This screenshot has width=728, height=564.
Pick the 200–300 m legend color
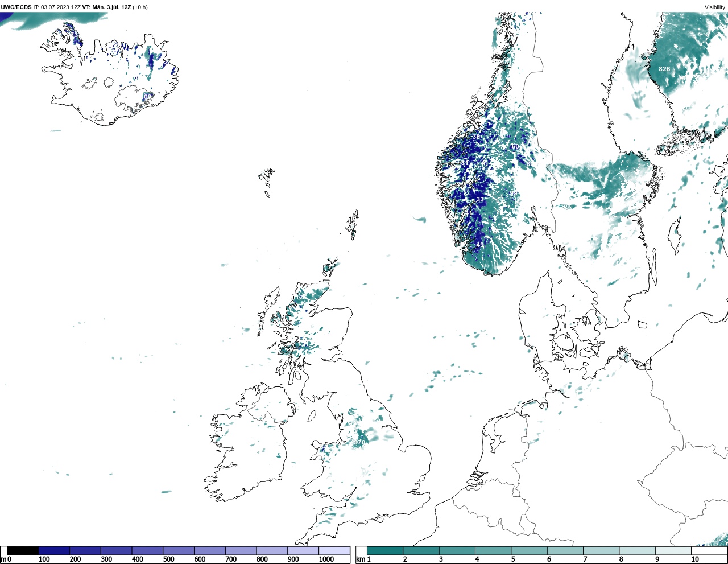point(85,550)
